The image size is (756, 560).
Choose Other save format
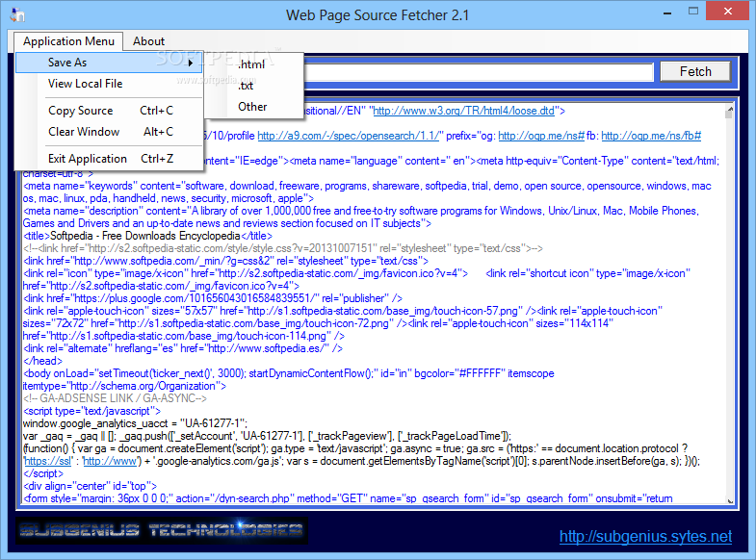click(252, 107)
